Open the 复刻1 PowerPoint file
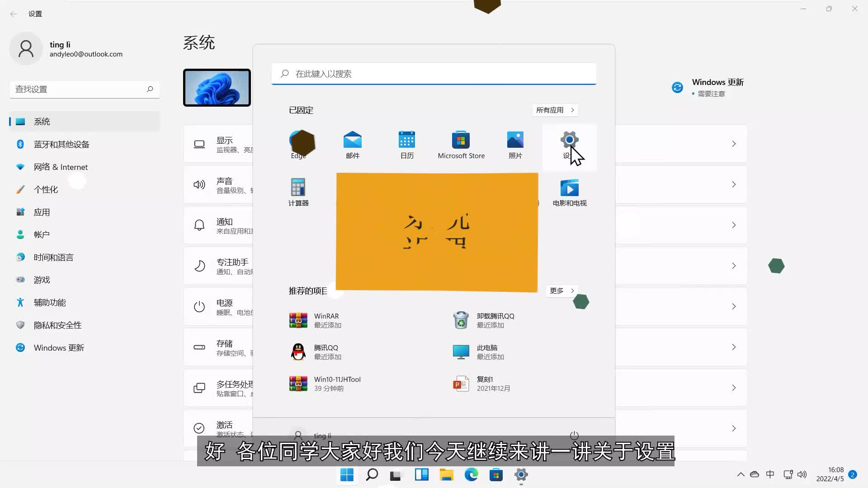Screen dimensions: 868x488 tap(482, 384)
